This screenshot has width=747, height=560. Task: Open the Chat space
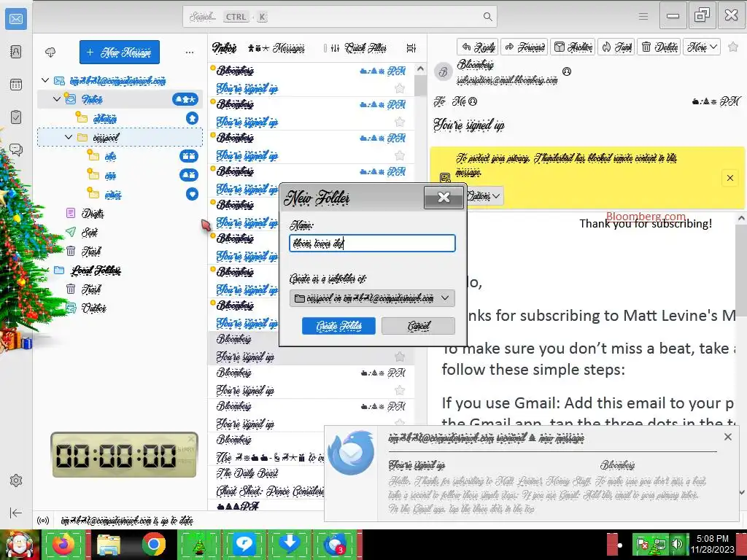pos(16,150)
